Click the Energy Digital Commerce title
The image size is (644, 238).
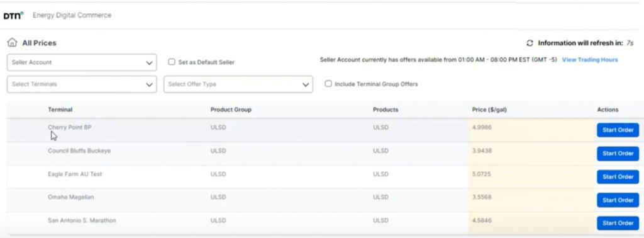tap(72, 15)
